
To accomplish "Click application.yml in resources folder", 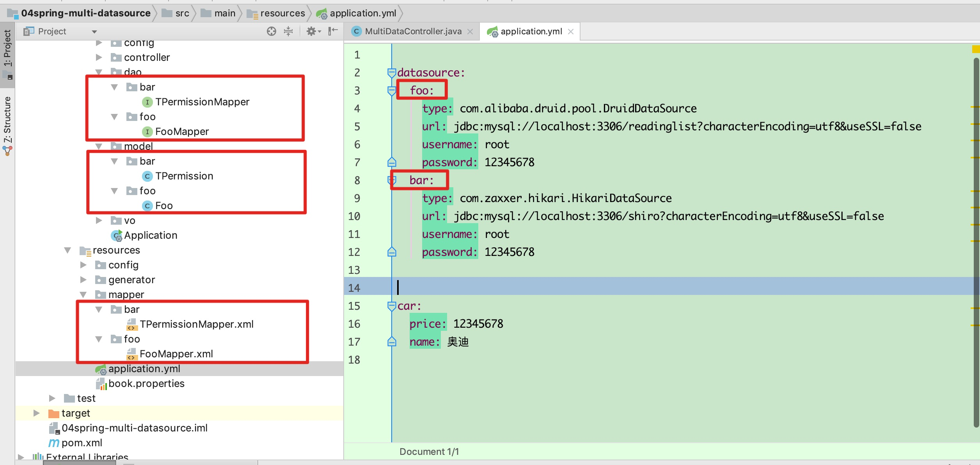I will (144, 369).
